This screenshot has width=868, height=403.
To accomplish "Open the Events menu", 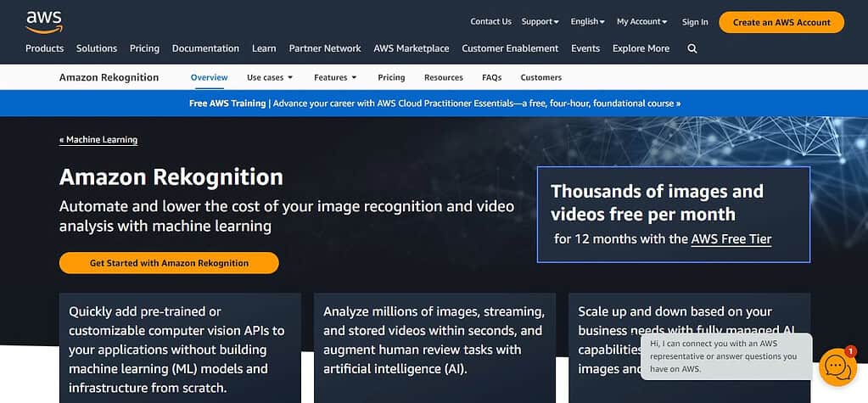I will click(585, 48).
